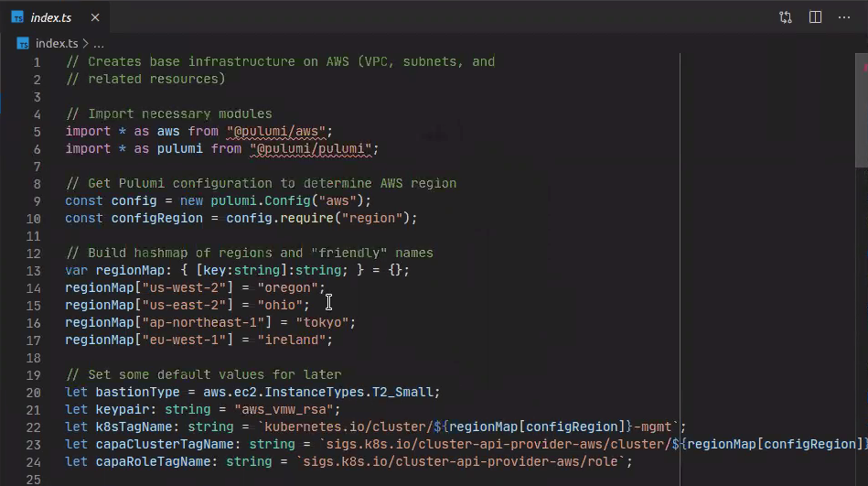Split the editor to the right

tap(815, 17)
